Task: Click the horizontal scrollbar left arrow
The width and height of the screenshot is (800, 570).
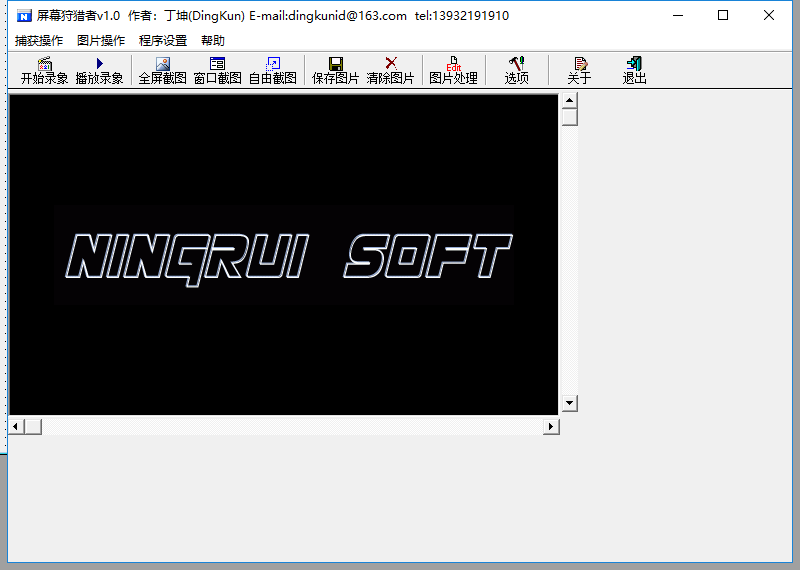Action: coord(16,426)
